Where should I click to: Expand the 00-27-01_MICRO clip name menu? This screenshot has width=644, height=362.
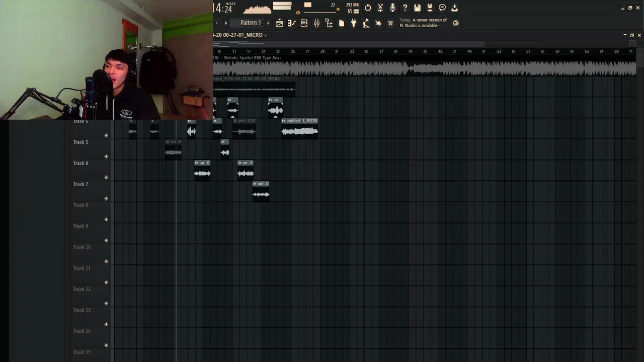tap(265, 35)
